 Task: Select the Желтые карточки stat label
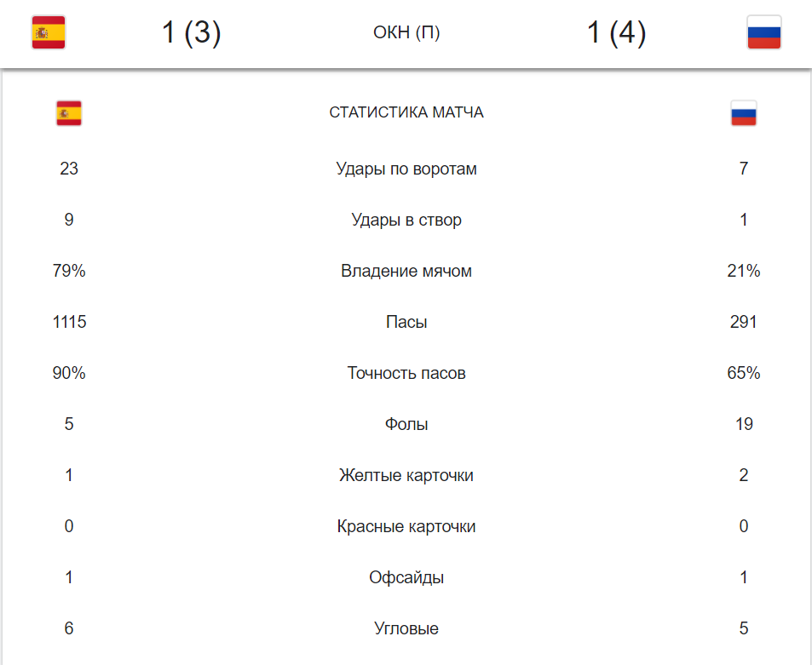click(x=406, y=475)
